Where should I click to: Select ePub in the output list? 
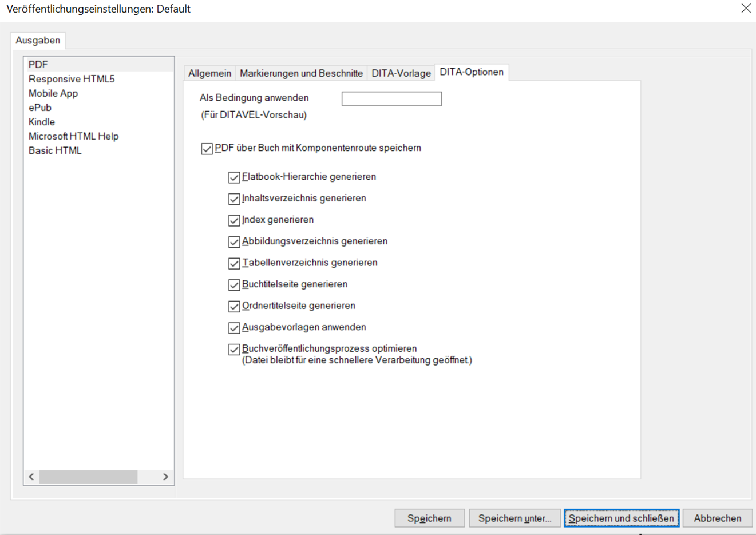coord(40,108)
